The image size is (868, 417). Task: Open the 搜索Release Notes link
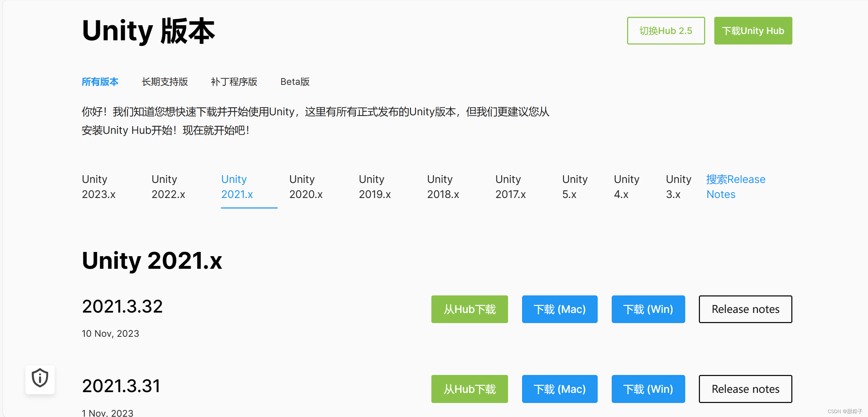point(735,187)
